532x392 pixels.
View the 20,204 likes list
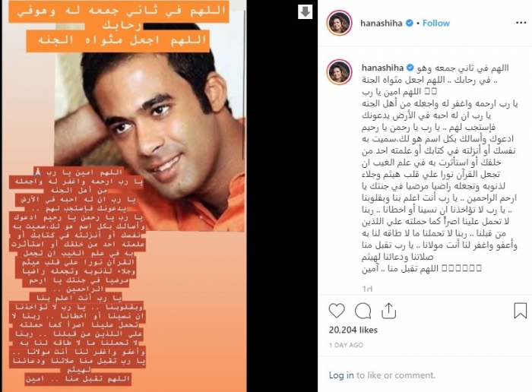[353, 330]
